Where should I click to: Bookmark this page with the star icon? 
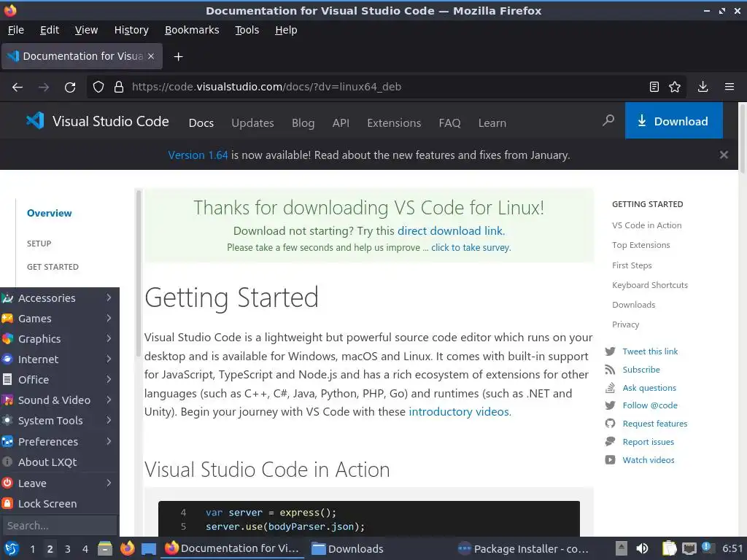pyautogui.click(x=675, y=87)
